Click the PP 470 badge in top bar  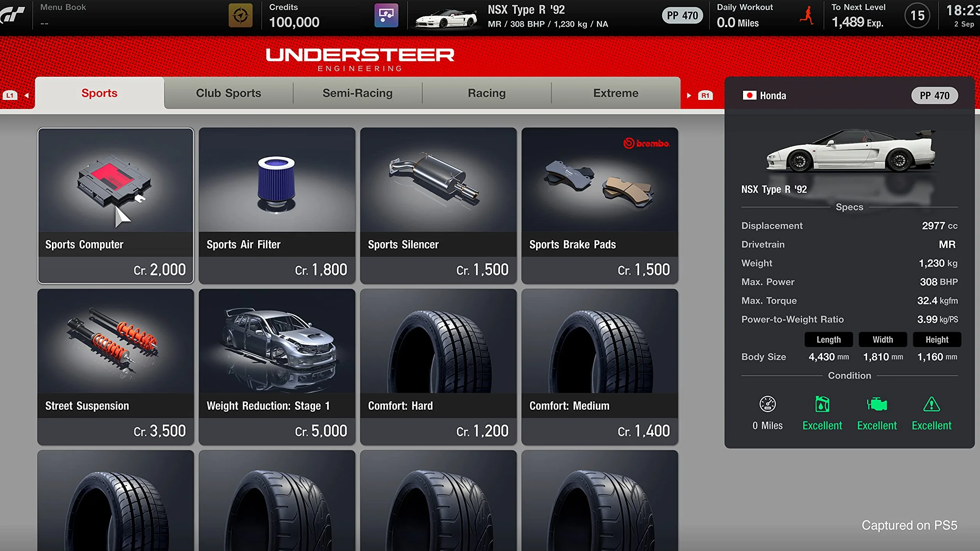coord(682,16)
